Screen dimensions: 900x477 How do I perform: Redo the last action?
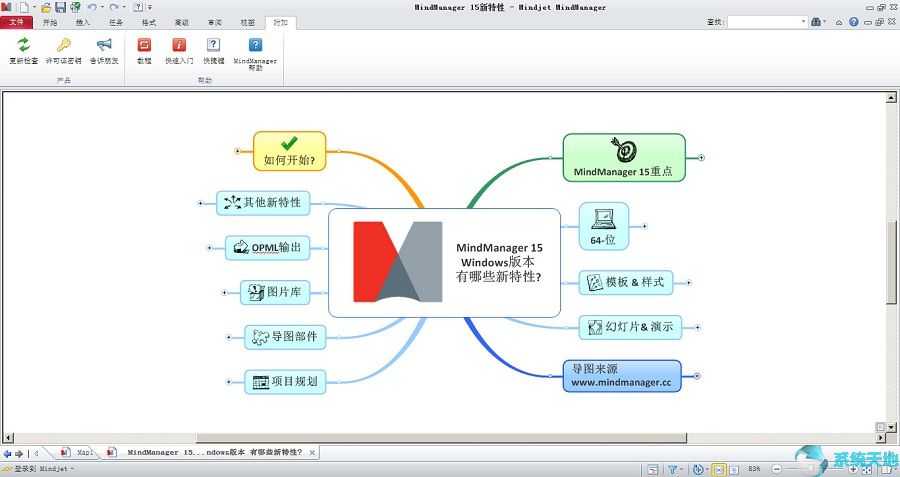pos(114,7)
